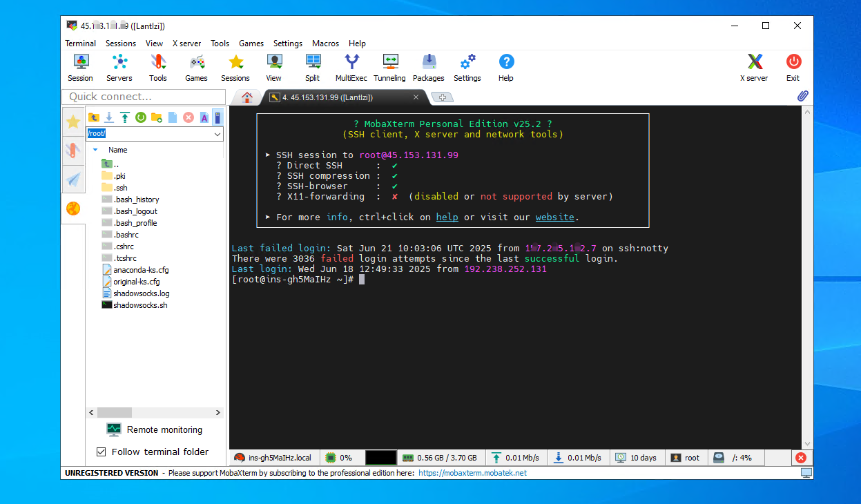Click right arrow of file list scrollbar

[x=218, y=412]
